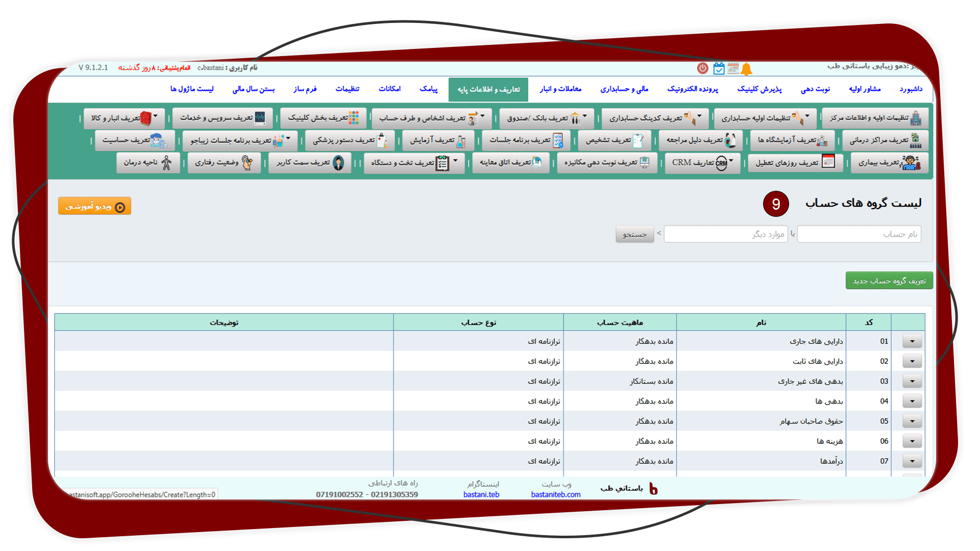The width and height of the screenshot is (980, 551).
Task: Open تعریف دستور پزشکی
Action: tap(350, 140)
